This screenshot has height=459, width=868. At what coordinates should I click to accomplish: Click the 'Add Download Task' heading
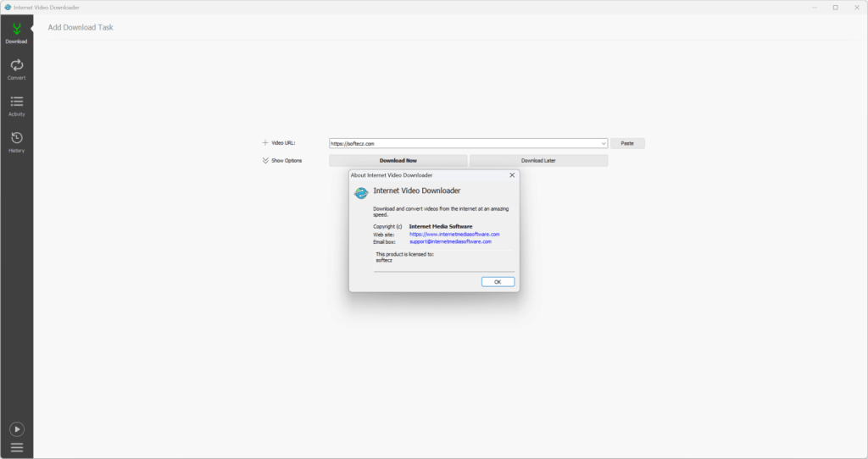[81, 27]
